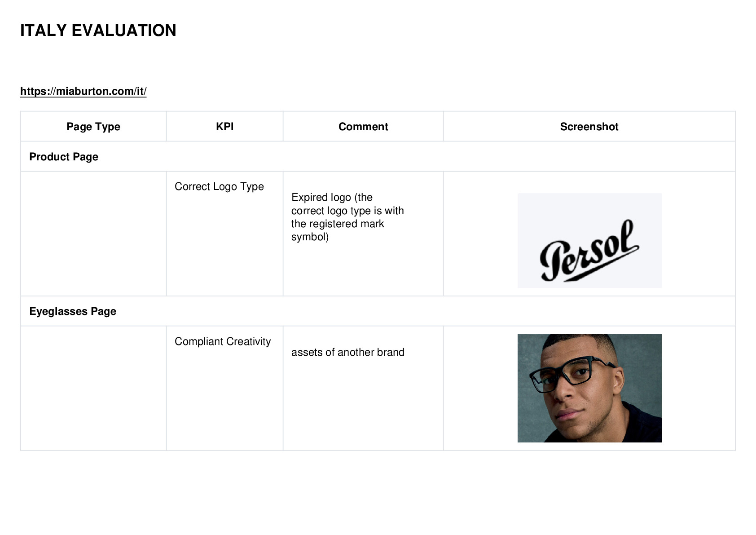Screen dimensions: 756x535
Task: Open the miaburton.com/it hyperlink
Action: point(84,91)
